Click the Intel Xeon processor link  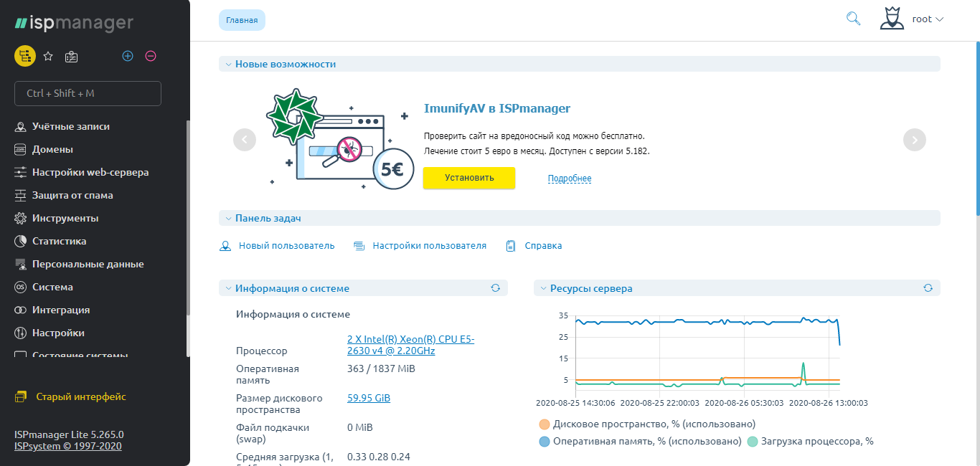(x=410, y=345)
